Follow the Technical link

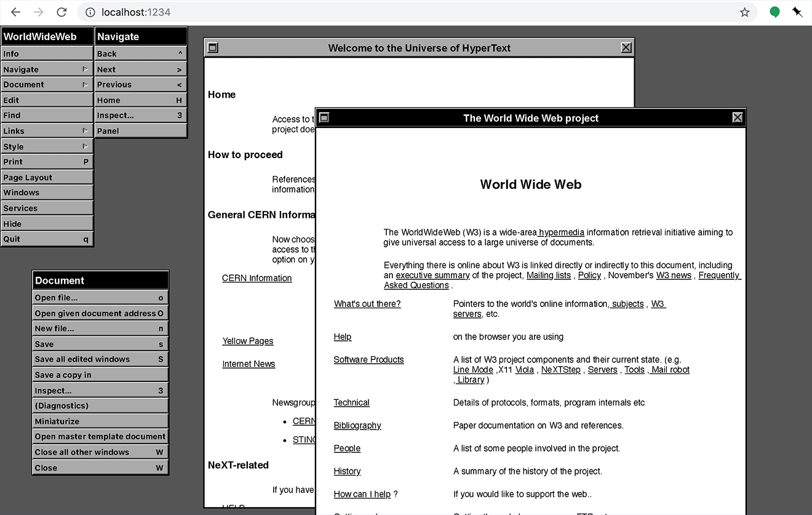[351, 403]
